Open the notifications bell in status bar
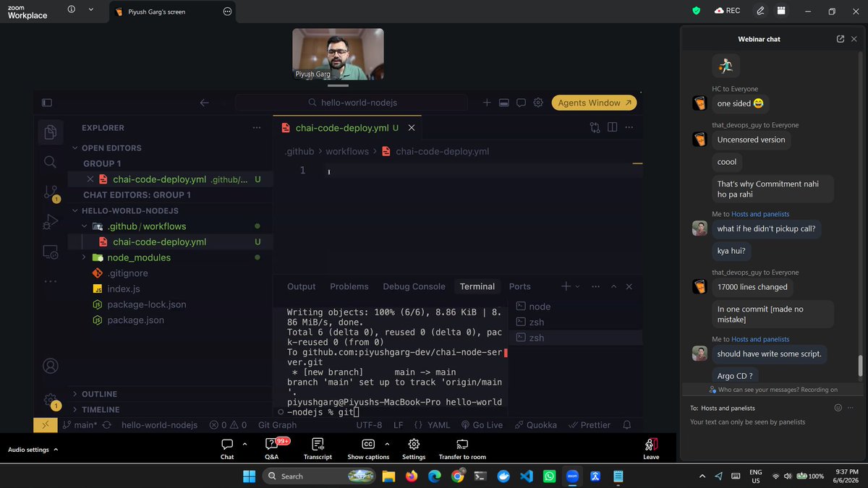 coord(627,425)
